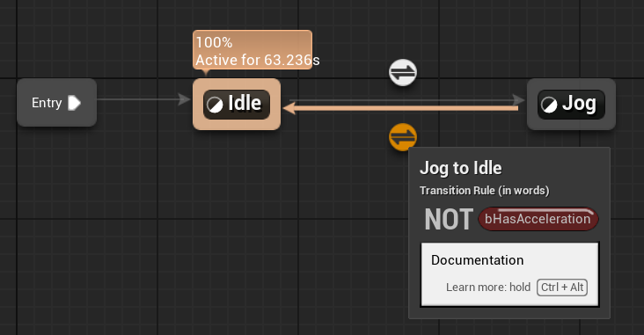The width and height of the screenshot is (644, 335).
Task: Select the Idle state node
Action: click(x=237, y=105)
